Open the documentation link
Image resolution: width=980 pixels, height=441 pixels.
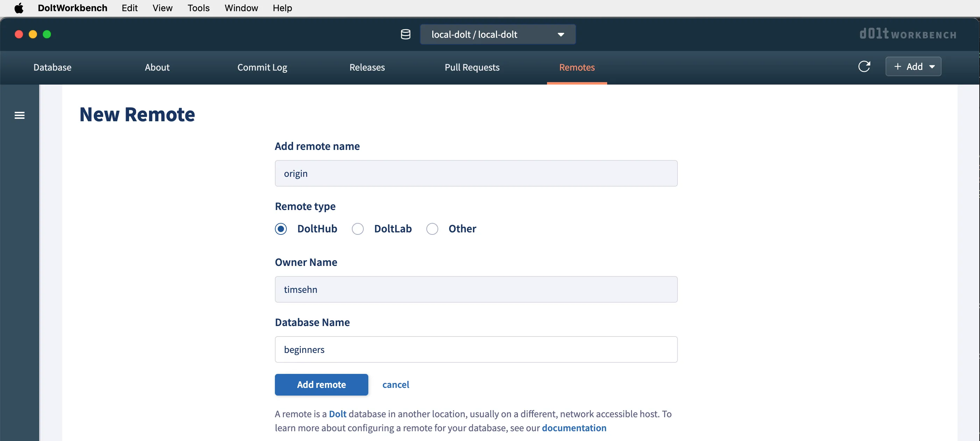tap(574, 428)
